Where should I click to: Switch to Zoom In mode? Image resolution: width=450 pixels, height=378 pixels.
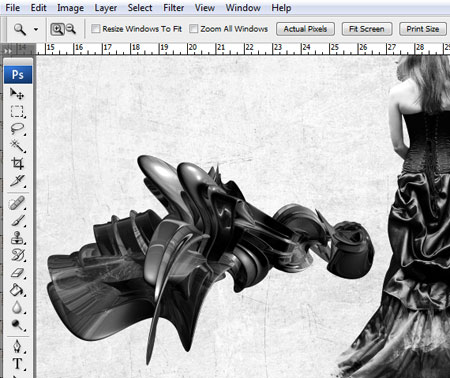[x=57, y=29]
